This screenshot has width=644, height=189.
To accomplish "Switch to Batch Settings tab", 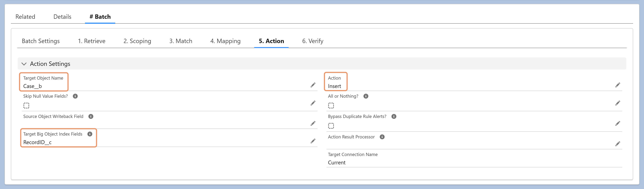I will (x=41, y=41).
